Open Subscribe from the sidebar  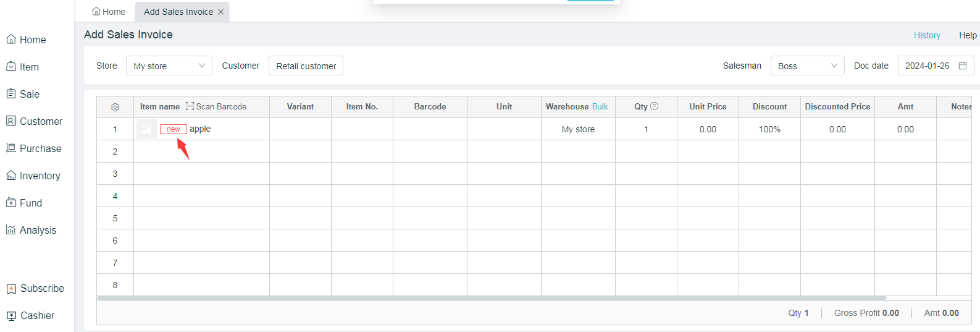[35, 288]
